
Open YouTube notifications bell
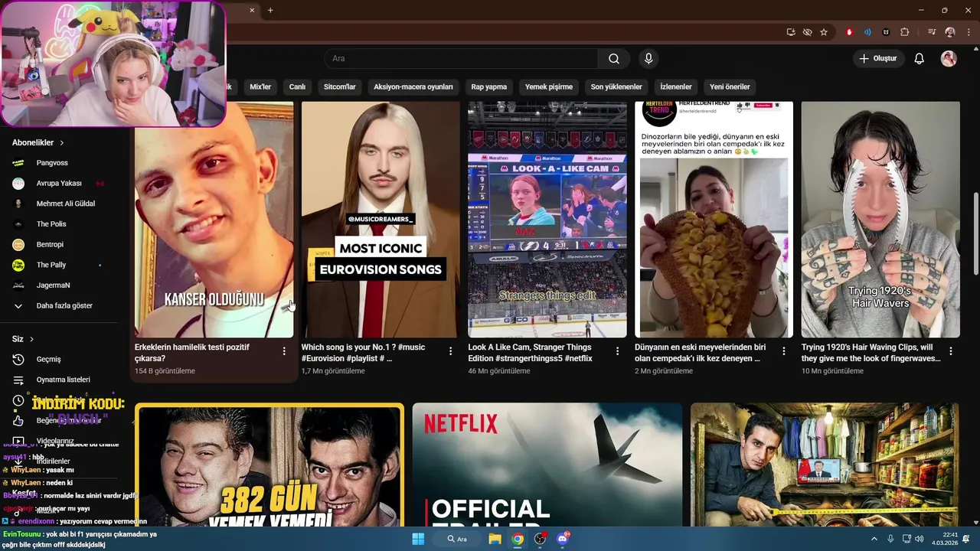920,59
